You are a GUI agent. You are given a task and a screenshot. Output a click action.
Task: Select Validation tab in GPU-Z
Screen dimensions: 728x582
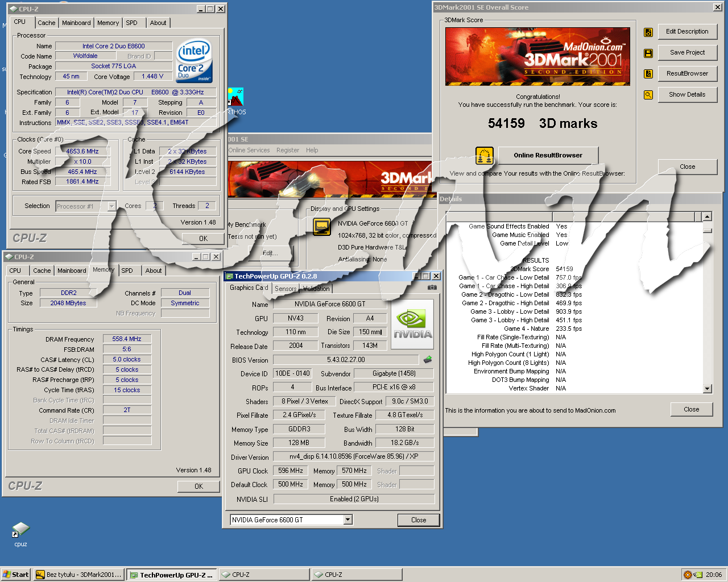coord(316,289)
